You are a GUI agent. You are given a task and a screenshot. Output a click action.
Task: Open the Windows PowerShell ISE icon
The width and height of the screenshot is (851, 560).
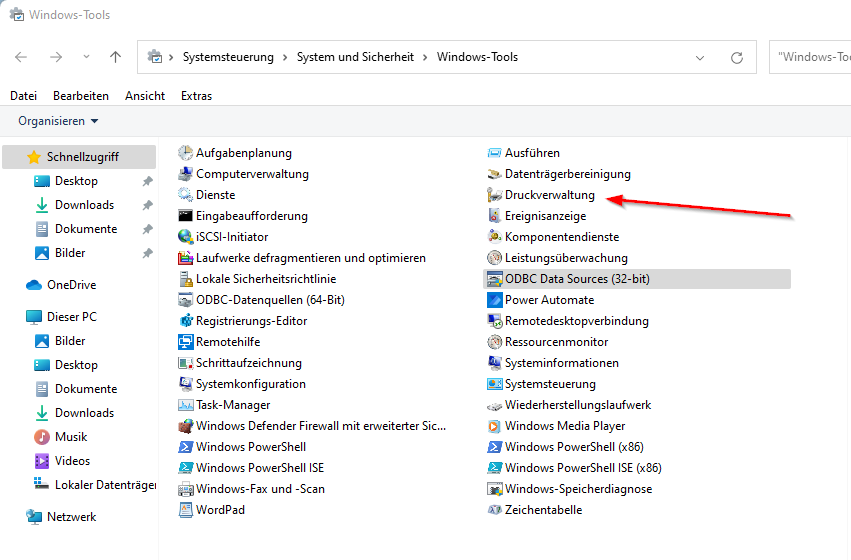[186, 468]
